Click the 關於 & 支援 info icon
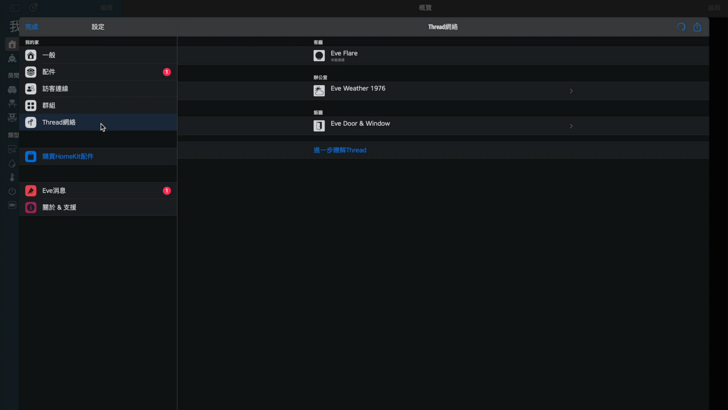This screenshot has height=410, width=728. pos(31,208)
